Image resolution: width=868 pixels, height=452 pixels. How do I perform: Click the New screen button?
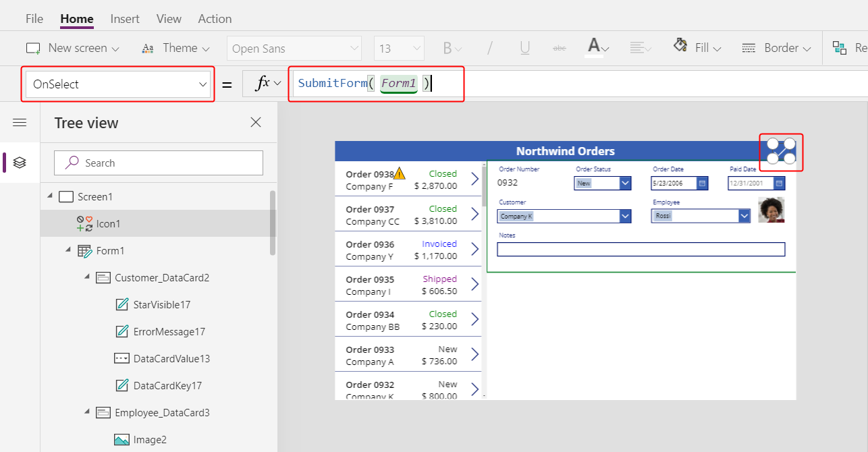click(x=72, y=48)
